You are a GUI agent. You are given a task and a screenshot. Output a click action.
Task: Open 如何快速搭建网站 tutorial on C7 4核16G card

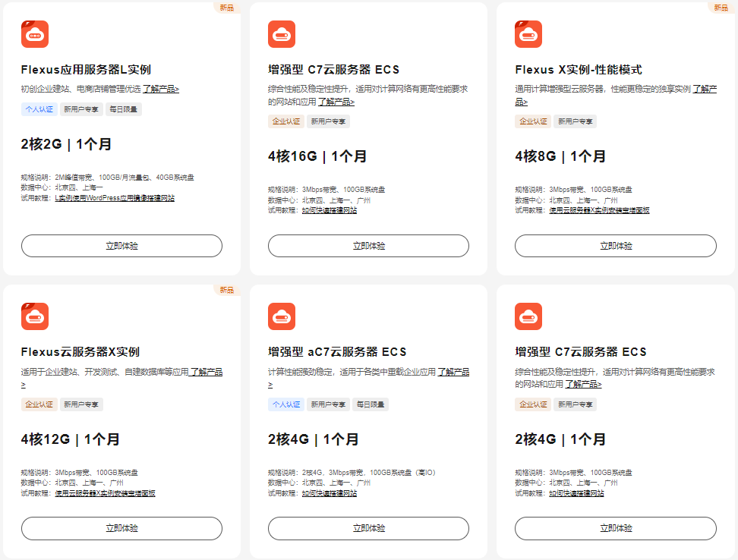[x=330, y=210]
